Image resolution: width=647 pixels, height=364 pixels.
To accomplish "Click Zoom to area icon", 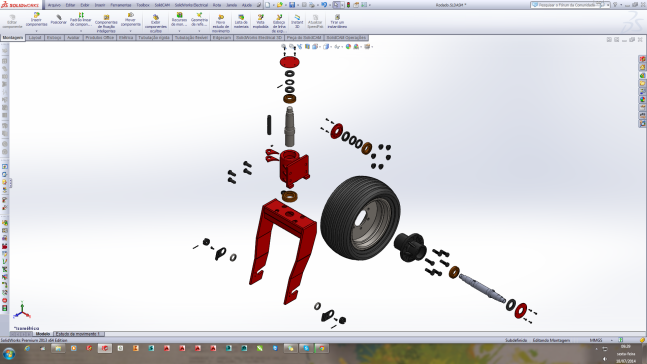I will [x=292, y=47].
